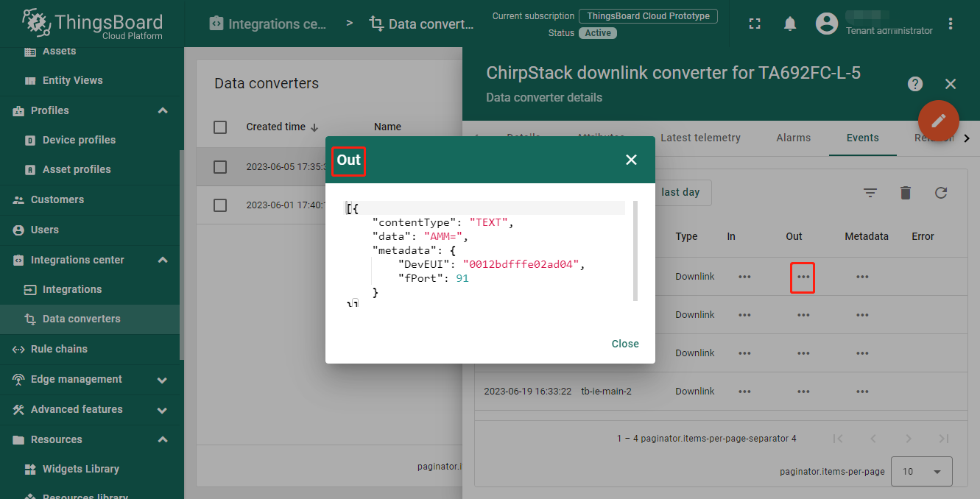Select all data converters checkbox
The height and width of the screenshot is (499, 980).
point(220,127)
